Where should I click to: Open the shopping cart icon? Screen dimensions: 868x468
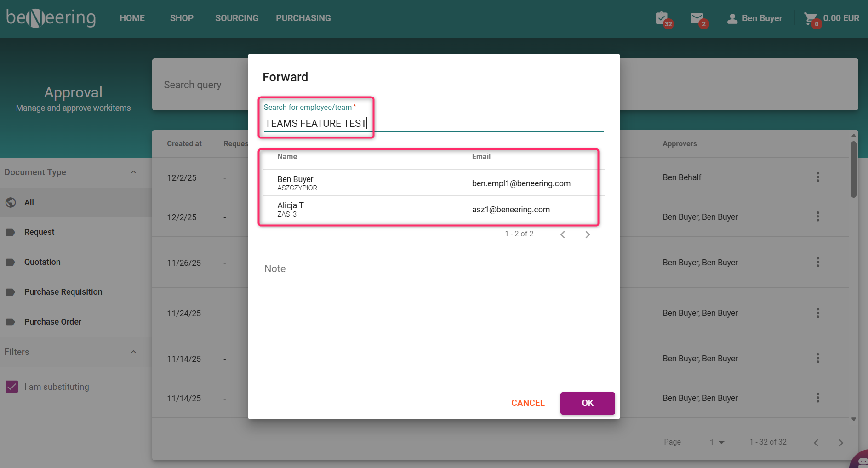(x=811, y=18)
